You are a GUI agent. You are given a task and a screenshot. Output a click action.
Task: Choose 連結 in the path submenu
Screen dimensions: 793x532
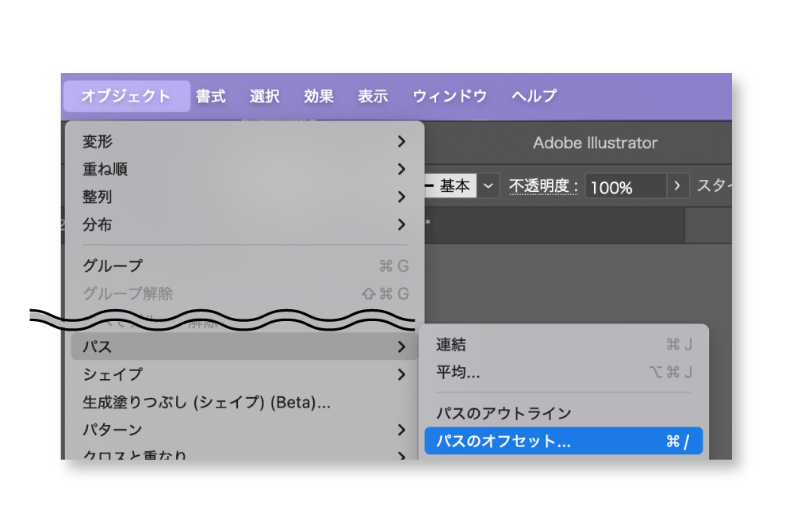coord(563,344)
